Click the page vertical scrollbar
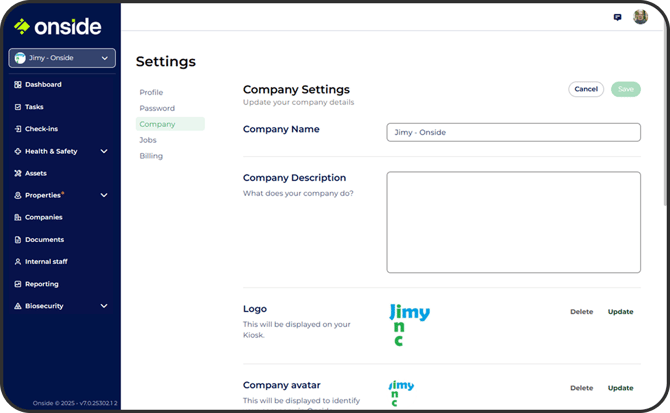 click(666, 120)
